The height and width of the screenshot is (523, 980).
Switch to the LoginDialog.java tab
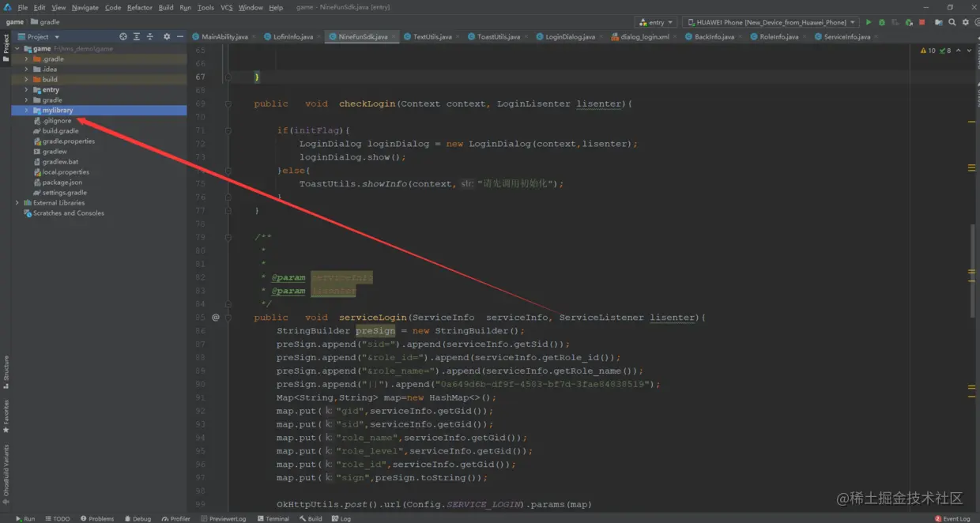[x=570, y=36]
